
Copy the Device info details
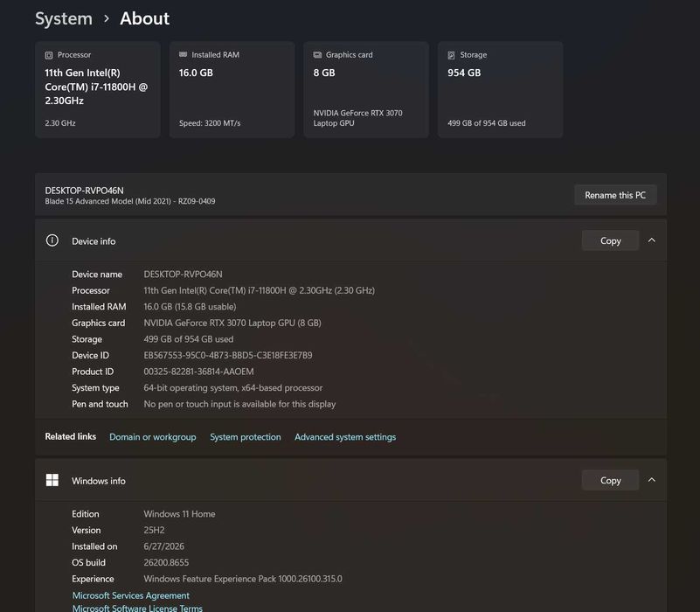pyautogui.click(x=610, y=240)
